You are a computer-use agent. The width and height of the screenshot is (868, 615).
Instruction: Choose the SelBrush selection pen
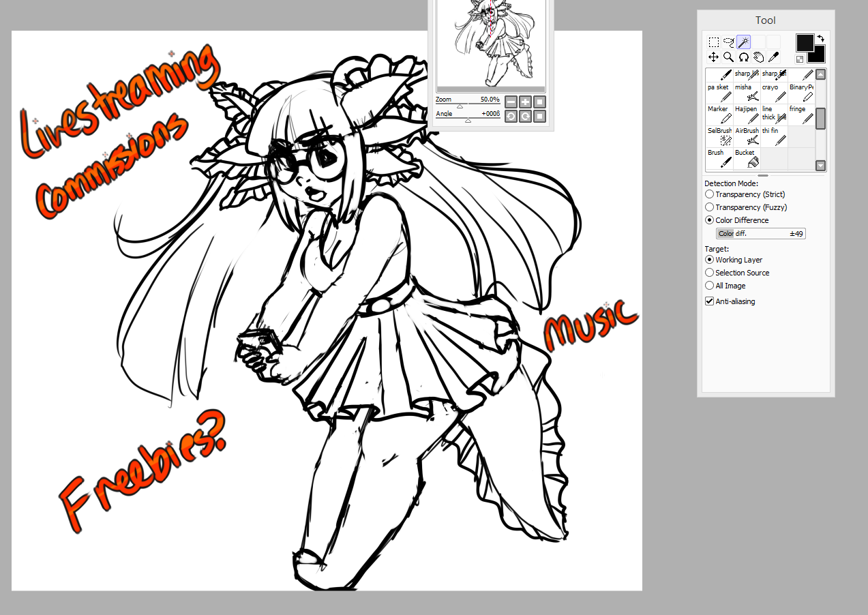coord(719,136)
